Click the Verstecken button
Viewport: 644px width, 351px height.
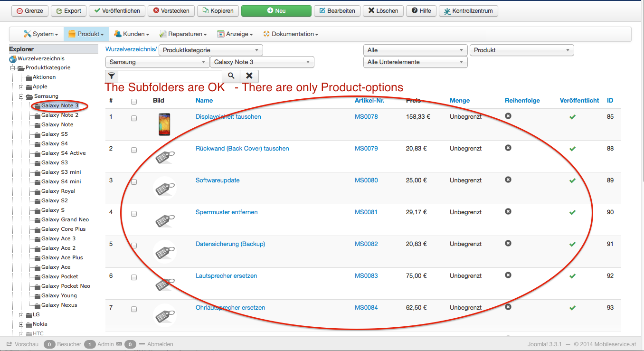pyautogui.click(x=171, y=11)
